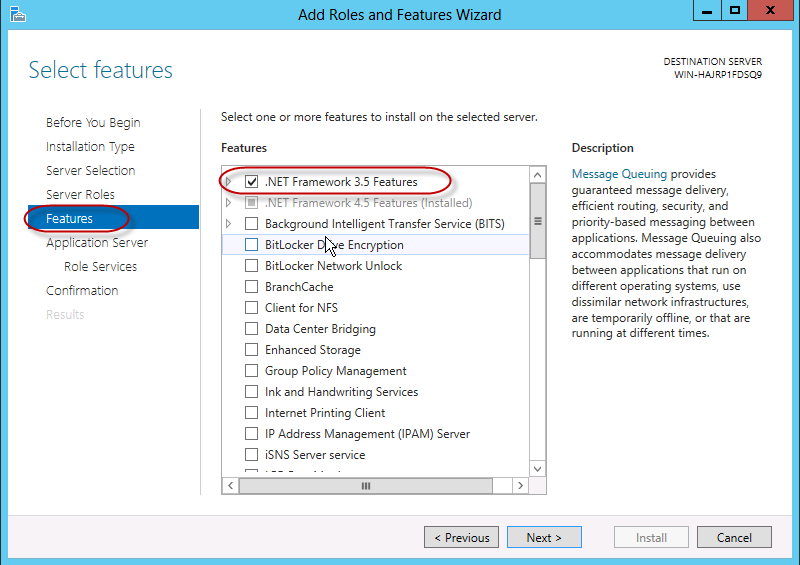Expand the BITS feature tree node

(229, 224)
